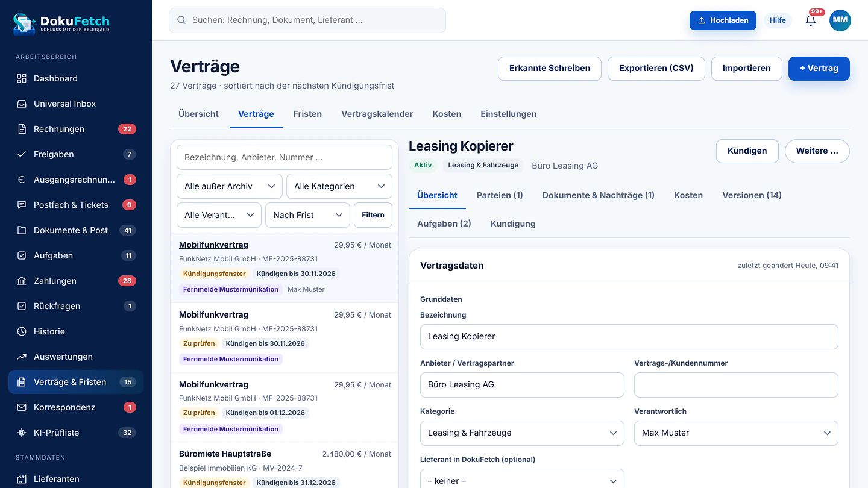Expand the 'Alle außer Archiv' status dropdown
Image resolution: width=868 pixels, height=488 pixels.
click(230, 186)
